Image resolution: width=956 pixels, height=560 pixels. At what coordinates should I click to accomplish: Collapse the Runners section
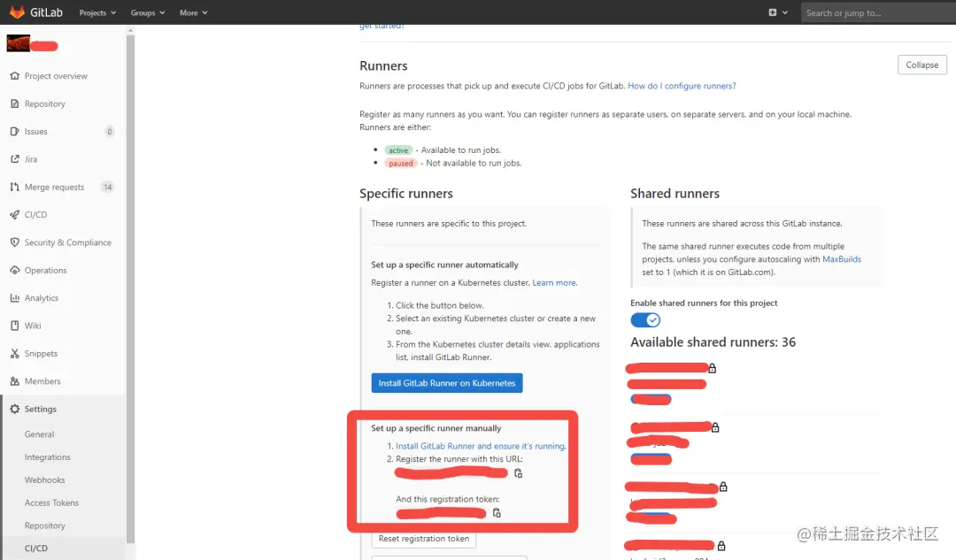(x=921, y=65)
